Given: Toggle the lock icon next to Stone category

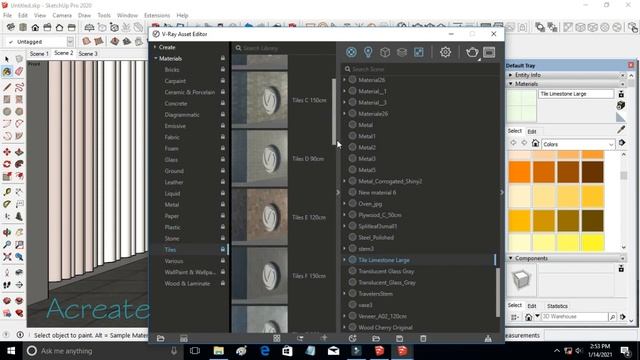Looking at the screenshot, I should click(x=223, y=238).
